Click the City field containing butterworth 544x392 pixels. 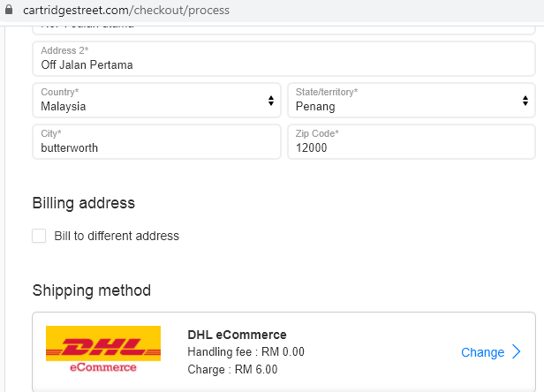156,142
